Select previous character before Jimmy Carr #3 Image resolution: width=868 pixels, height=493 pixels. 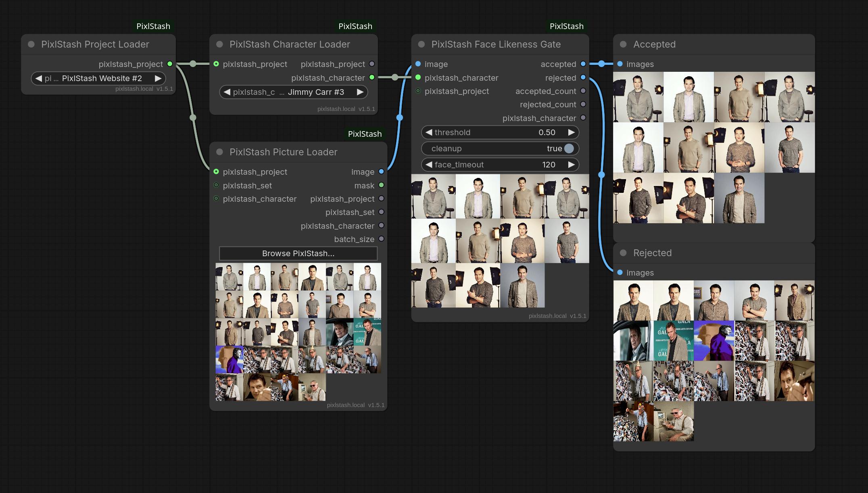(x=227, y=92)
